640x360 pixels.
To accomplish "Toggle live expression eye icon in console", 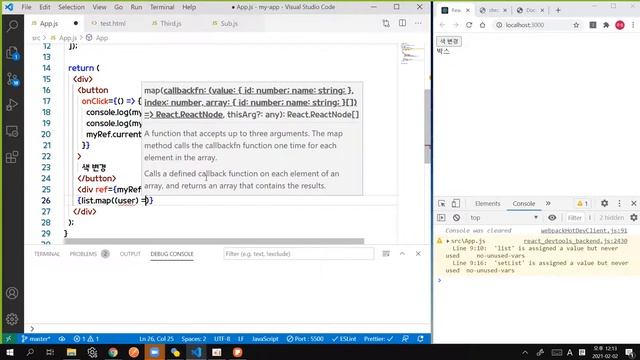I will pos(552,218).
